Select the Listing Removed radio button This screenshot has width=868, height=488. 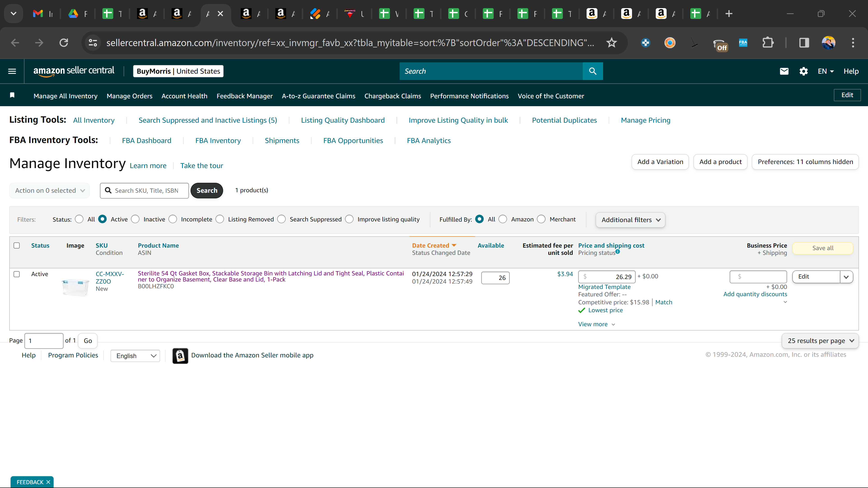[x=220, y=219]
